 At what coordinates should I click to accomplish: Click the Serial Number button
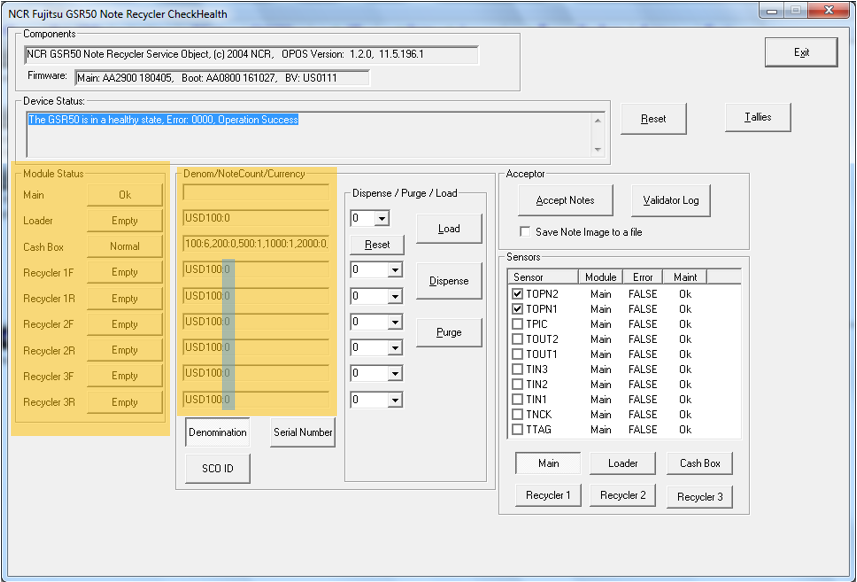pos(303,432)
